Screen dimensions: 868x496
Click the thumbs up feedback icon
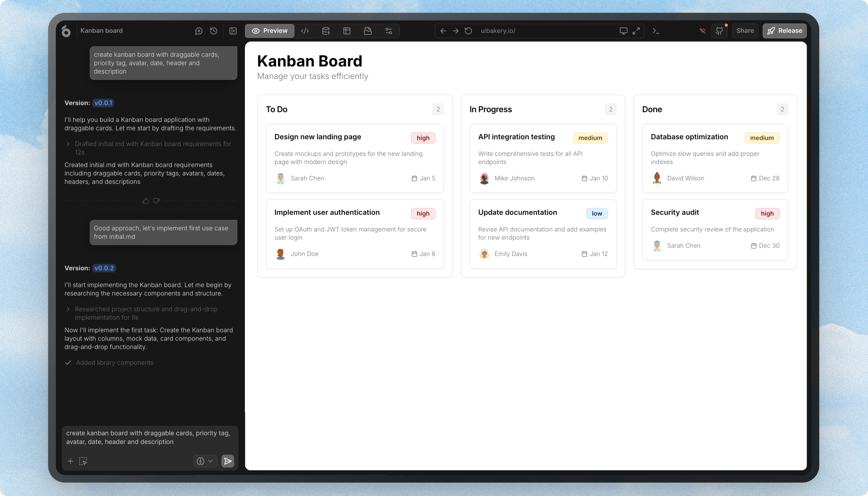coord(146,201)
